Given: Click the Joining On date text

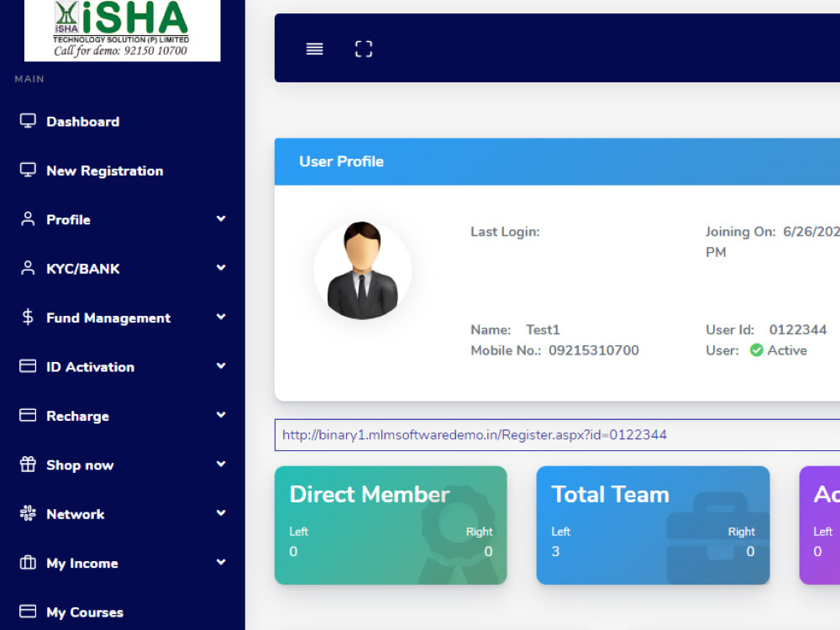Looking at the screenshot, I should [x=773, y=242].
